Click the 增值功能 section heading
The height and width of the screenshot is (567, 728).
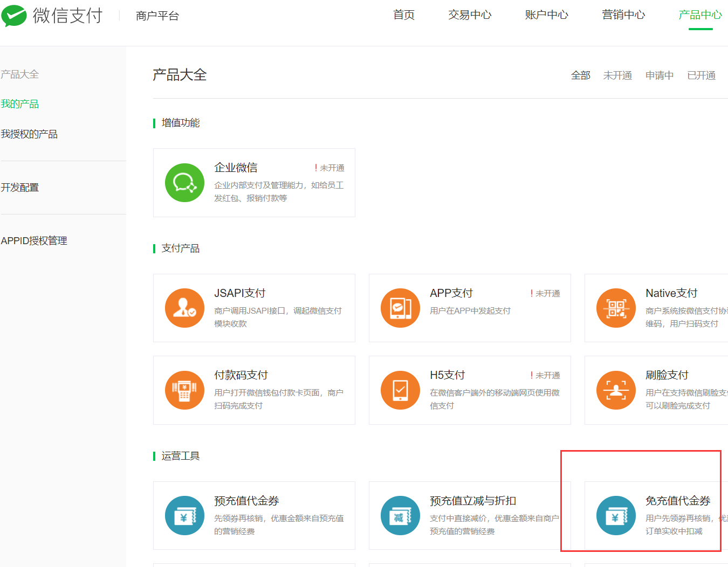click(x=181, y=123)
